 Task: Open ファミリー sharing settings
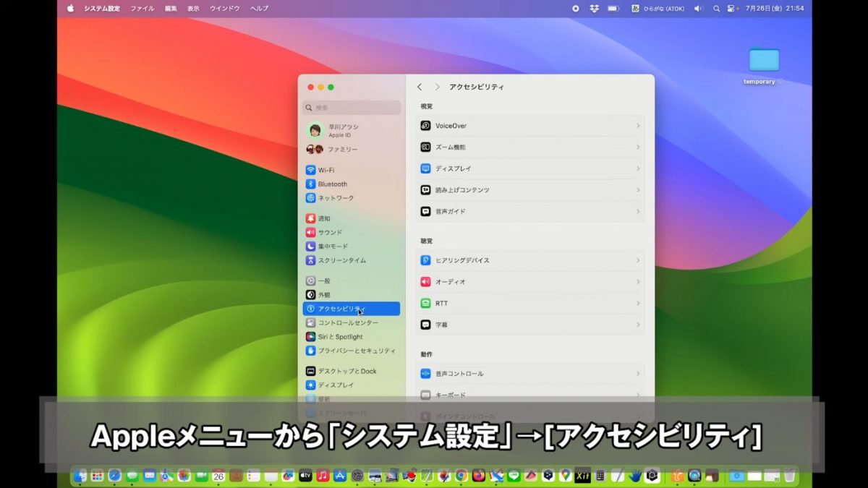352,149
